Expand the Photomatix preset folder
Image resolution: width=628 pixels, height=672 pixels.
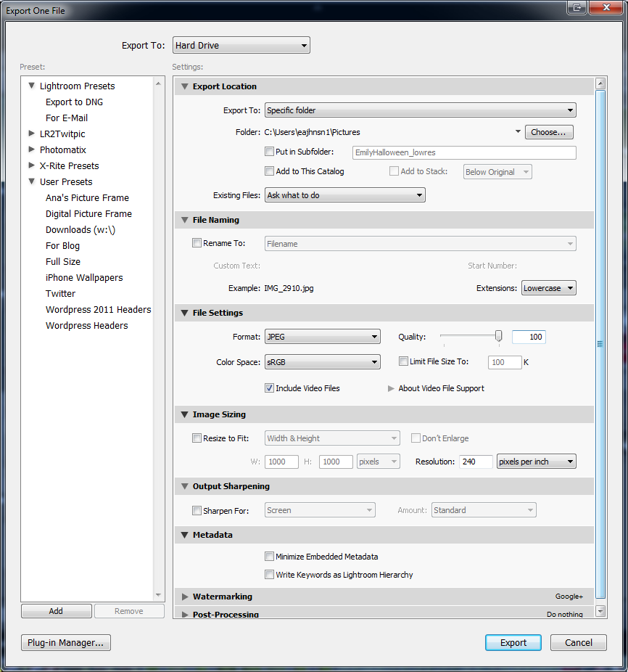click(x=32, y=149)
